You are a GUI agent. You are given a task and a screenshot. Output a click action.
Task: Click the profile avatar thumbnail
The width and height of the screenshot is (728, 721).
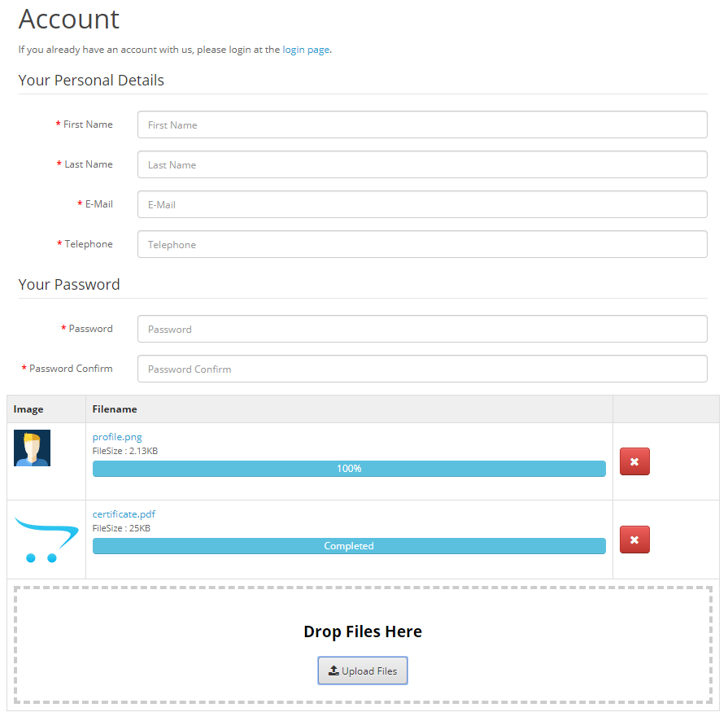tap(32, 448)
